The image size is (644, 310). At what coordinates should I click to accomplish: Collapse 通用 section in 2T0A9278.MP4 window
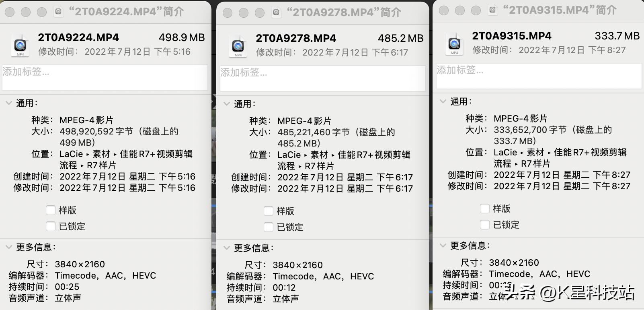(x=227, y=104)
